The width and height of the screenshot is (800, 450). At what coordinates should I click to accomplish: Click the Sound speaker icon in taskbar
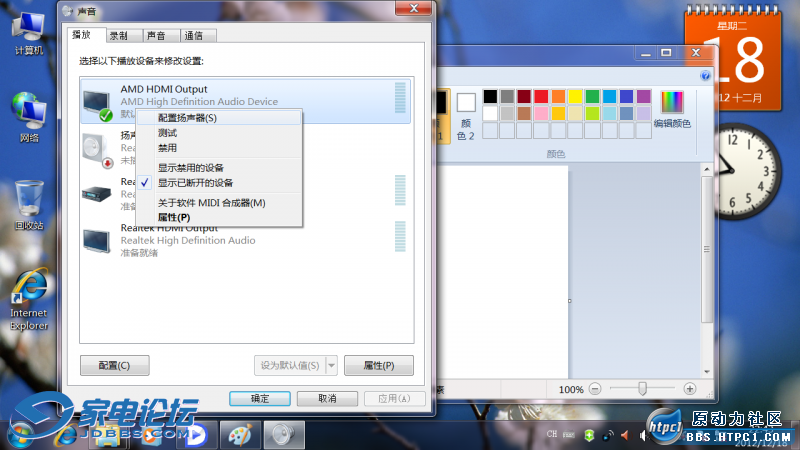coord(284,435)
